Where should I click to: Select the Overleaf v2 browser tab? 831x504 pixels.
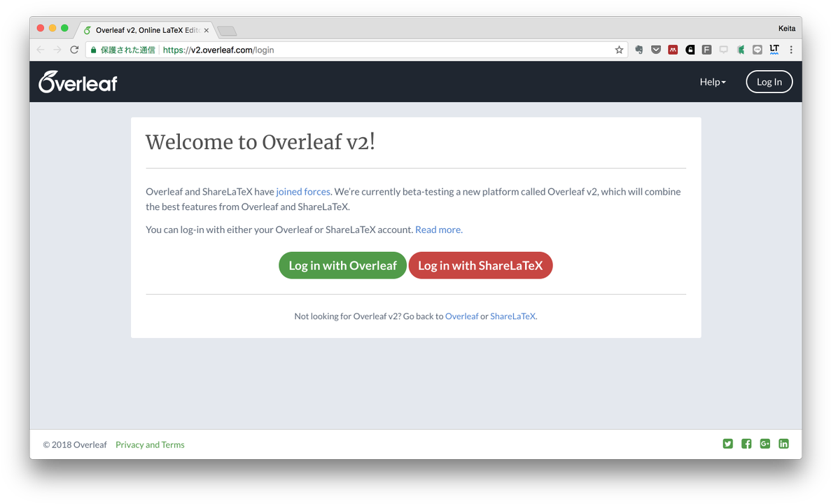[x=146, y=30]
